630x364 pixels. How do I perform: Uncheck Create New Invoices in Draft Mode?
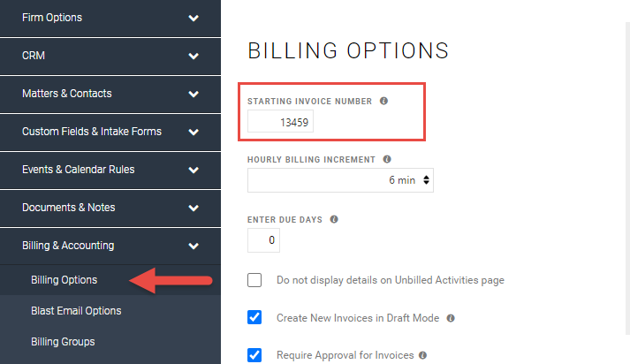[x=254, y=317]
